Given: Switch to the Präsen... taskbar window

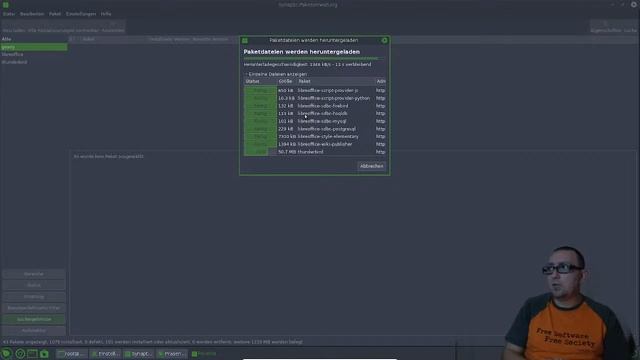Looking at the screenshot, I should [171, 354].
